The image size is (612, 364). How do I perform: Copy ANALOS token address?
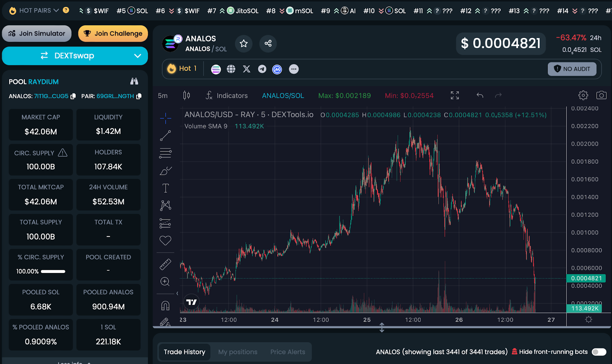pos(73,96)
